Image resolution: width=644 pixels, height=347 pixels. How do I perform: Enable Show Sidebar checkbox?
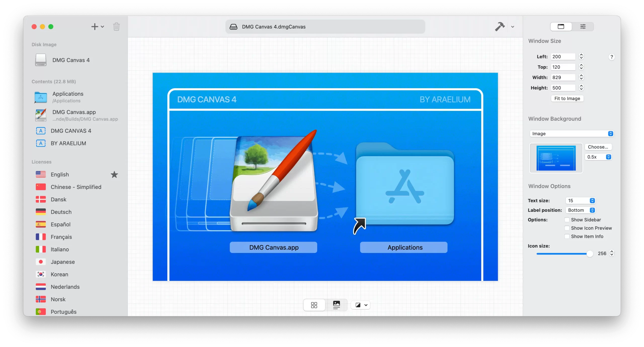point(567,220)
